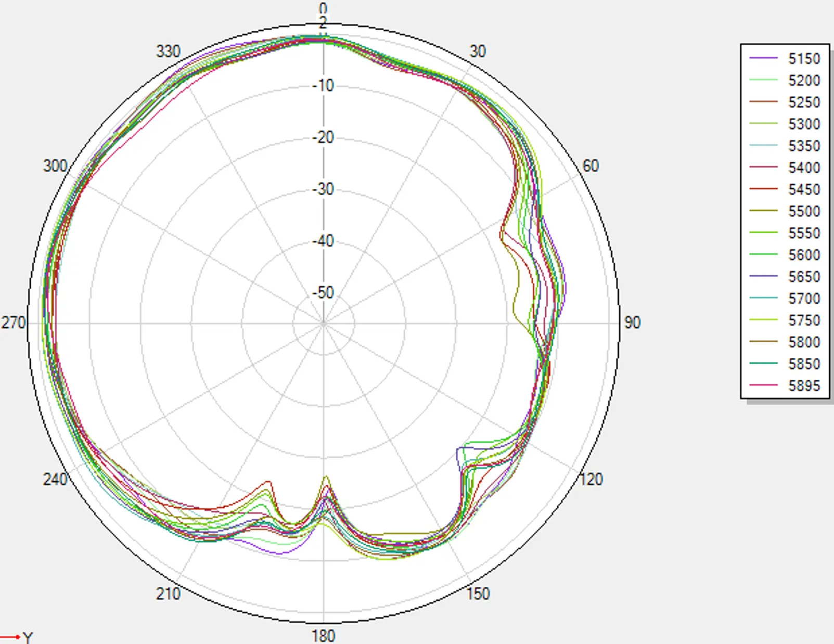This screenshot has width=834, height=644.
Task: Click the 5850 legend entry
Action: [x=785, y=364]
